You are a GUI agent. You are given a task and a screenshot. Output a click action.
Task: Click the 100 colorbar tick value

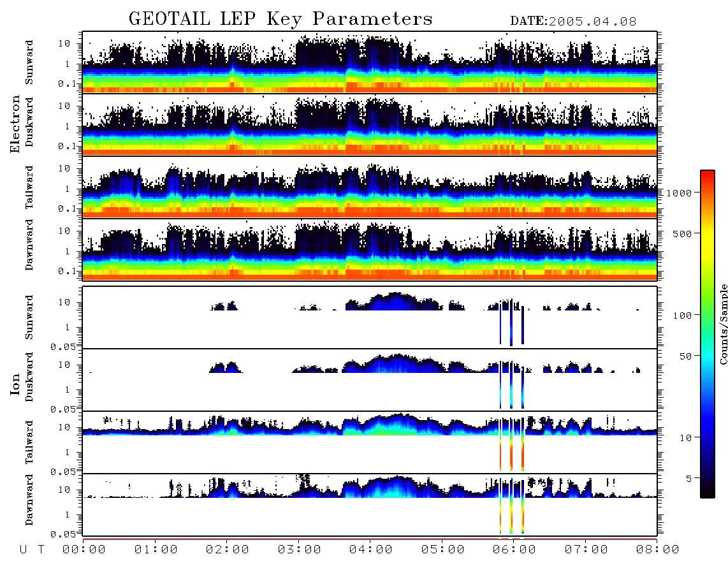click(682, 316)
